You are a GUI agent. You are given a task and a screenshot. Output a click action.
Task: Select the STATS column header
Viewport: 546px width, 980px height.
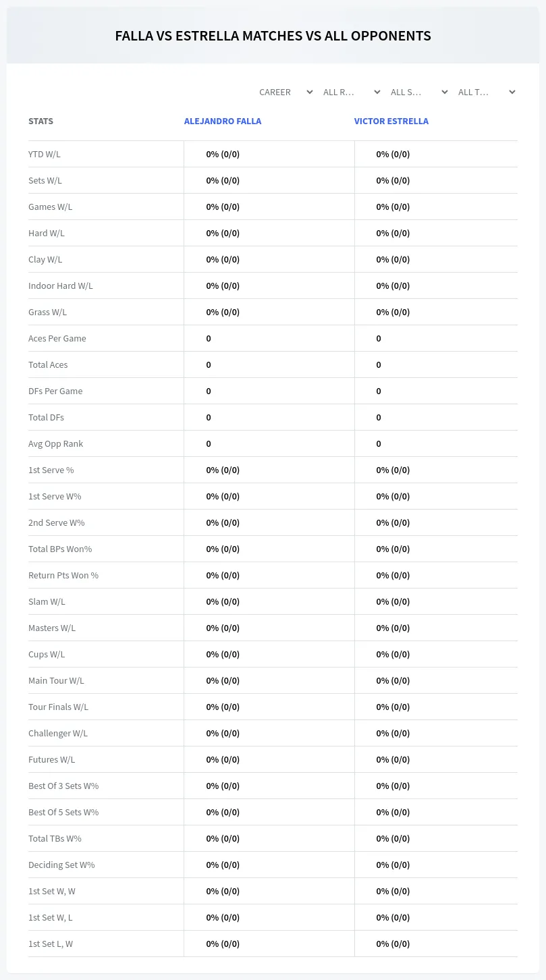[x=40, y=121]
